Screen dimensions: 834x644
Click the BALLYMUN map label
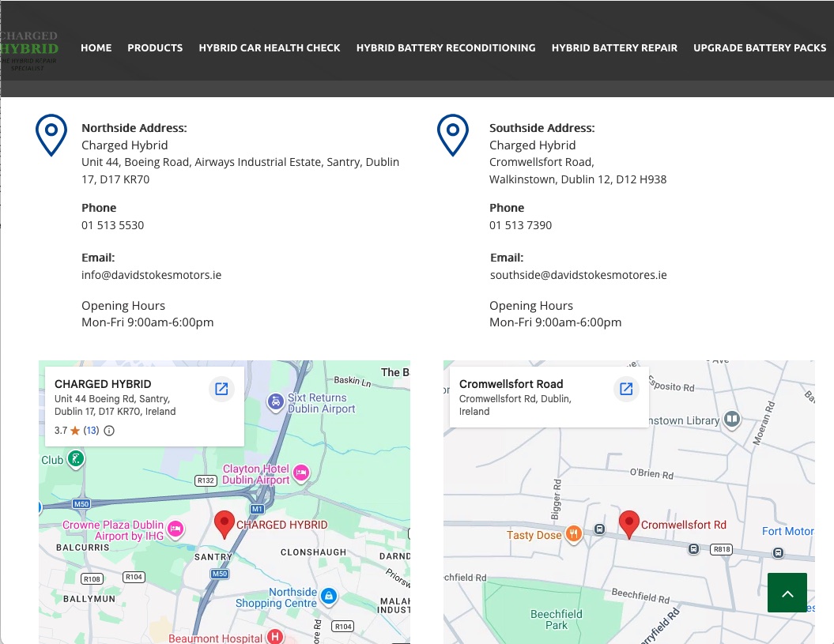[89, 599]
